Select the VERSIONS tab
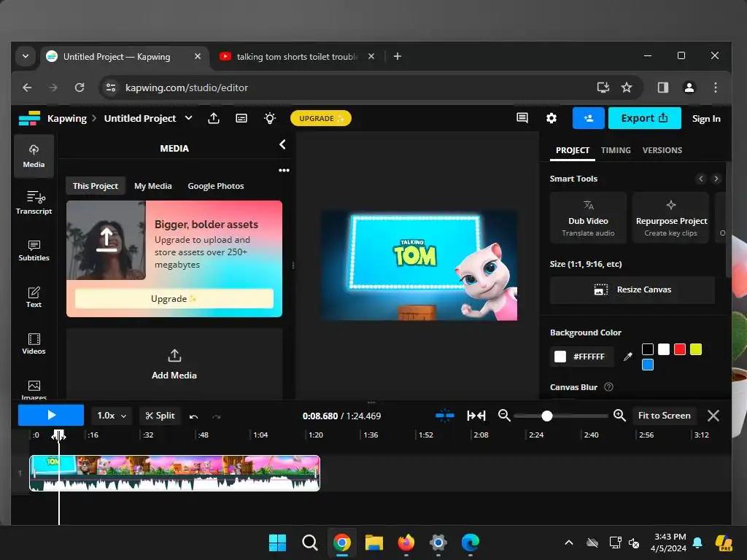 [x=662, y=150]
